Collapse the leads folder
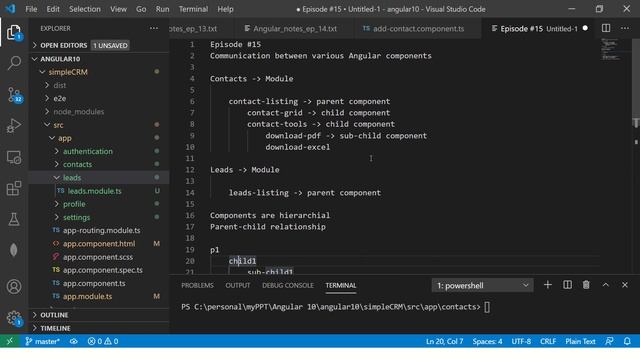This screenshot has width=640, height=360. point(99,178)
